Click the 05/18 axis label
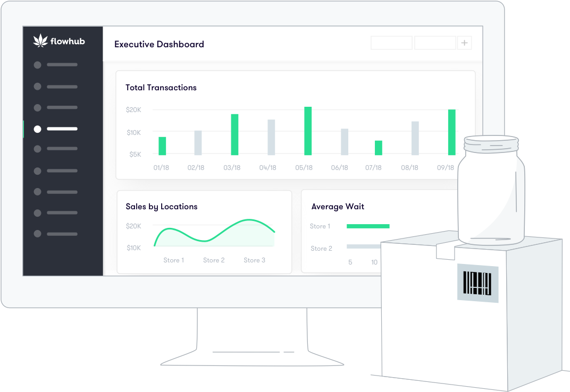The height and width of the screenshot is (392, 570). 304,168
